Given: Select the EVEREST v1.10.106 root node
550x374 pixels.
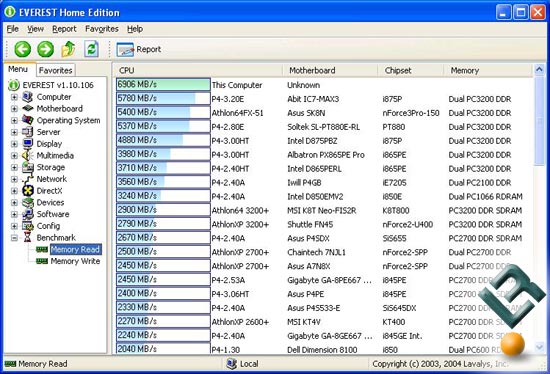Looking at the screenshot, I should [x=51, y=85].
